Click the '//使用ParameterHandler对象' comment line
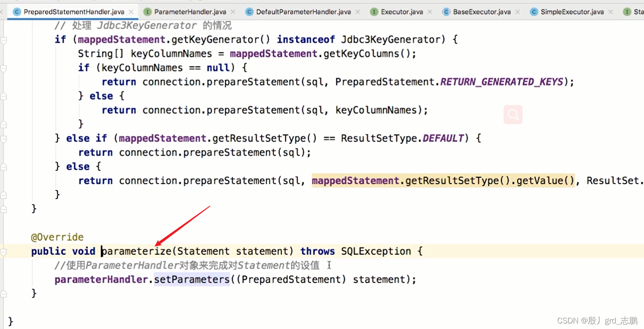644x329 pixels. pyautogui.click(x=187, y=266)
